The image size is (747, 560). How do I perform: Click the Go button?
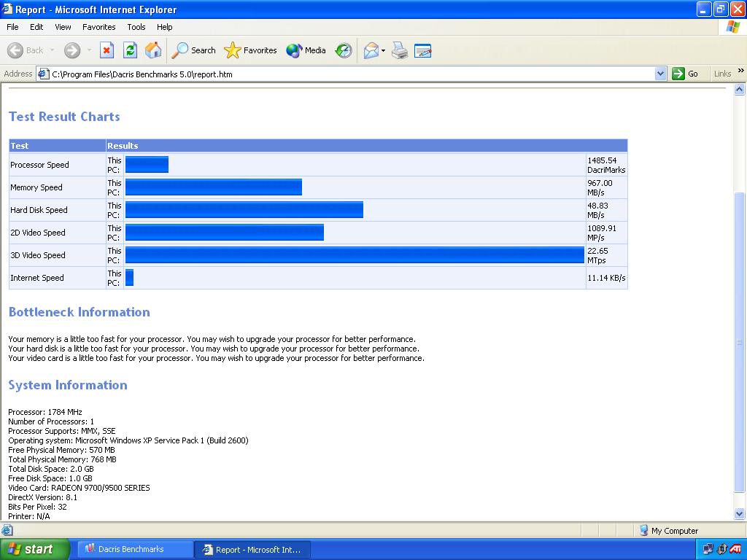tap(685, 74)
